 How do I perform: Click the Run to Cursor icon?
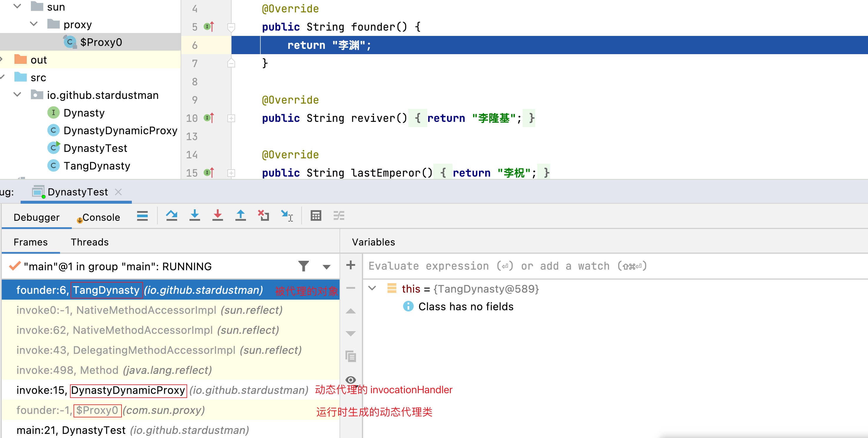click(x=286, y=215)
